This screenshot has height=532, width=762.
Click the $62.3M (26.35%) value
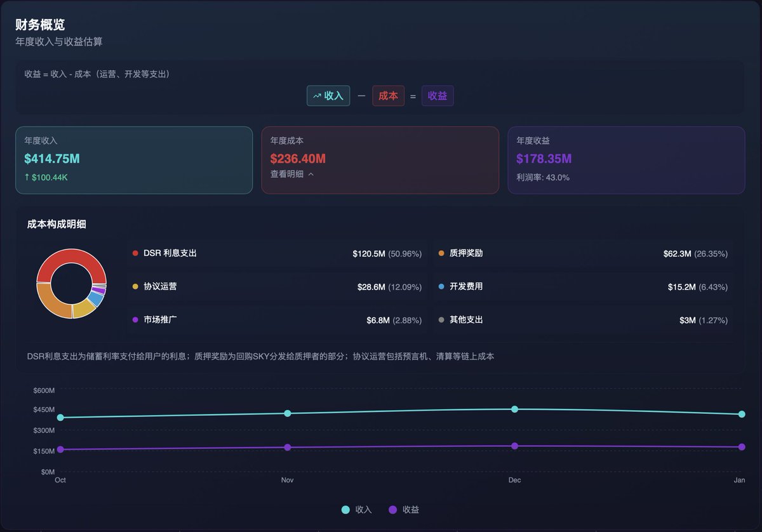coord(695,253)
